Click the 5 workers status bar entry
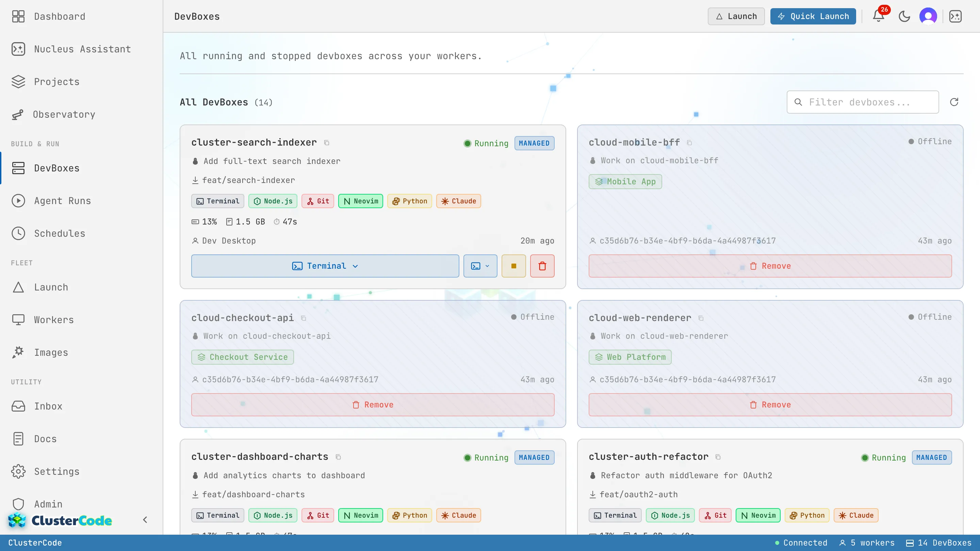Image resolution: width=980 pixels, height=551 pixels. pos(867,542)
